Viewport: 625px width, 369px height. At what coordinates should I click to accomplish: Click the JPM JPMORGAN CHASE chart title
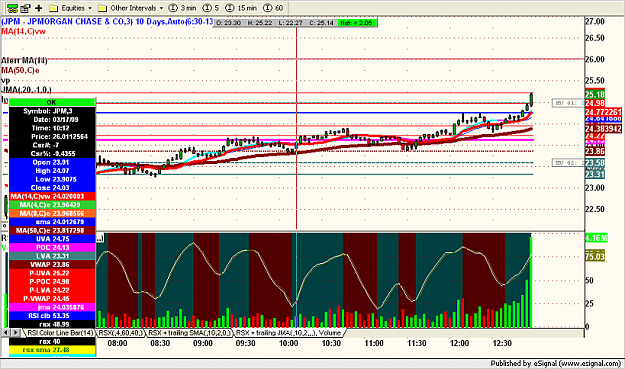click(x=108, y=22)
